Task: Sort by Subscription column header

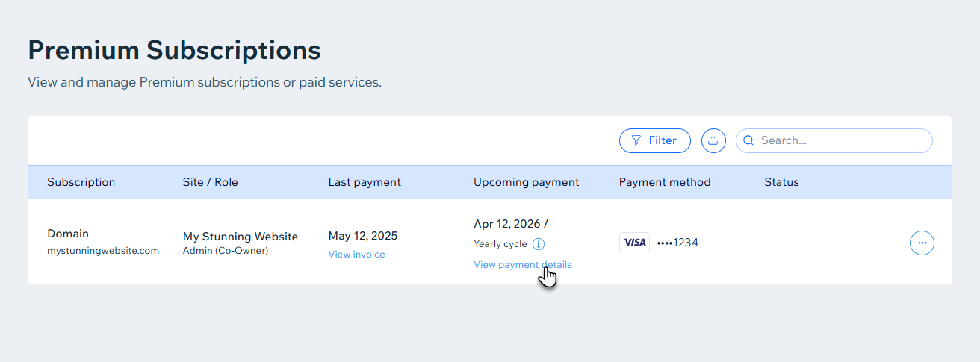Action: (x=81, y=182)
